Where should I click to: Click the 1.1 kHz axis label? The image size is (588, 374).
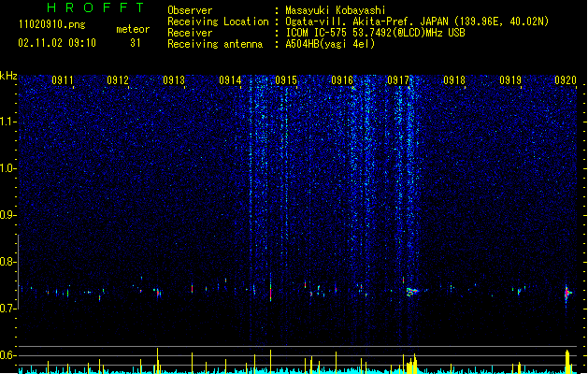[x=8, y=122]
